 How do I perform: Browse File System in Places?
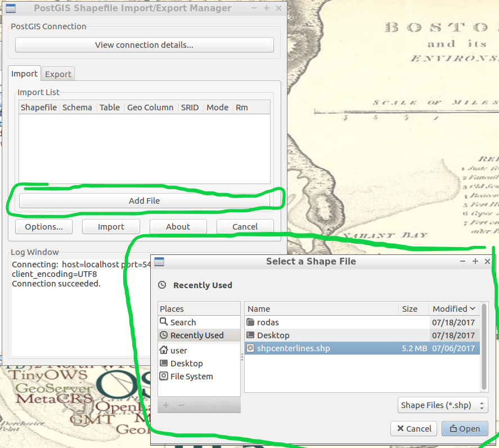(x=191, y=377)
